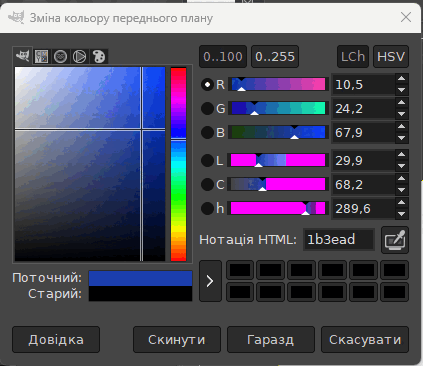Image resolution: width=423 pixels, height=366 pixels.
Task: Click the last color history swatch in bottom row
Action: pos(395,292)
